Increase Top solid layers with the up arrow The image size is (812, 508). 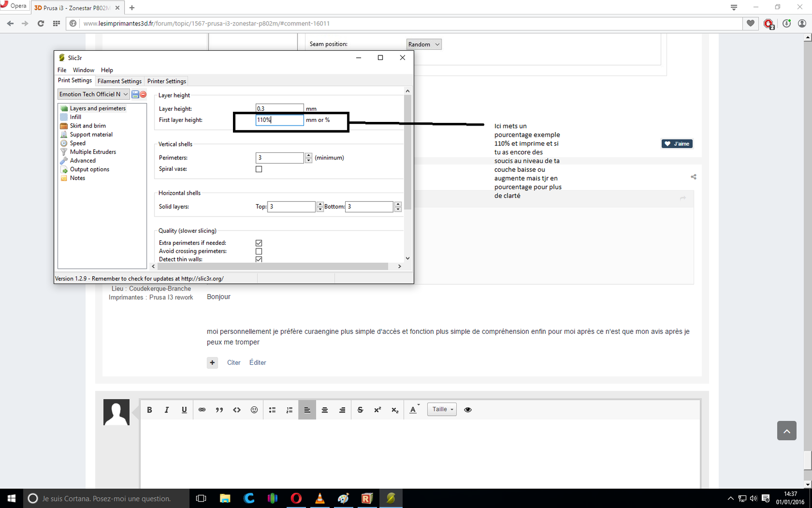[320, 204]
